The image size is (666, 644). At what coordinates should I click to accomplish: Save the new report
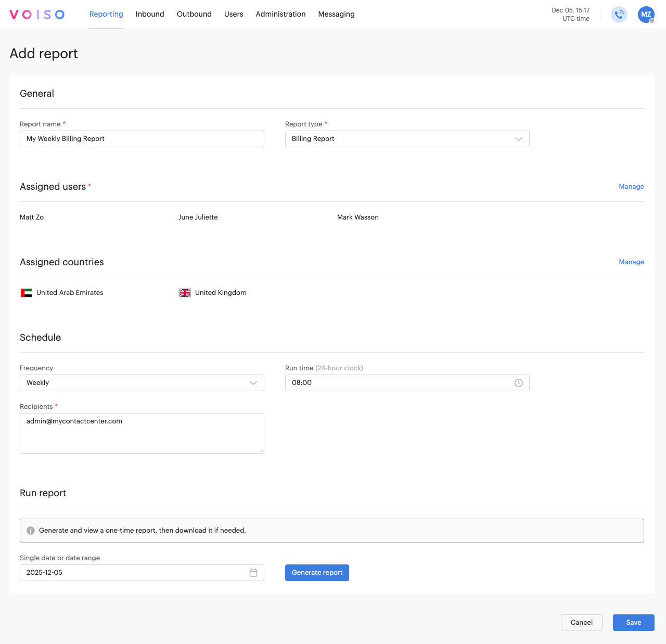(x=633, y=622)
